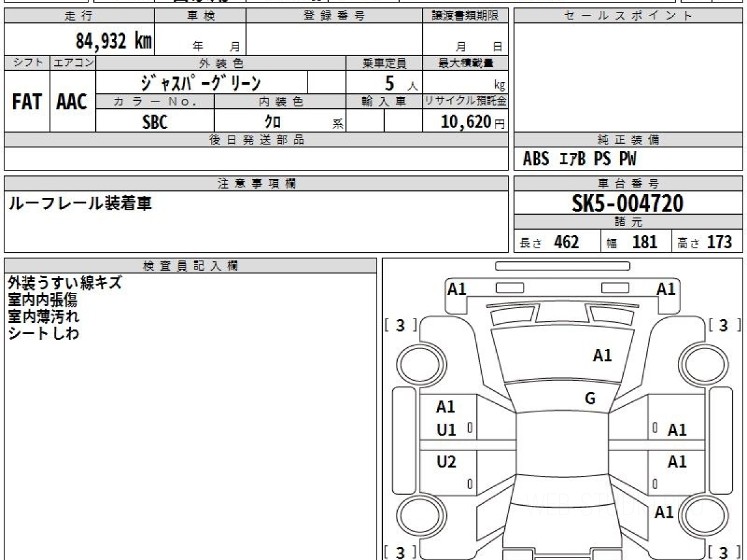This screenshot has height=560, width=747.
Task: Select inspector note 外装うすい線キズ
Action: click(x=65, y=283)
